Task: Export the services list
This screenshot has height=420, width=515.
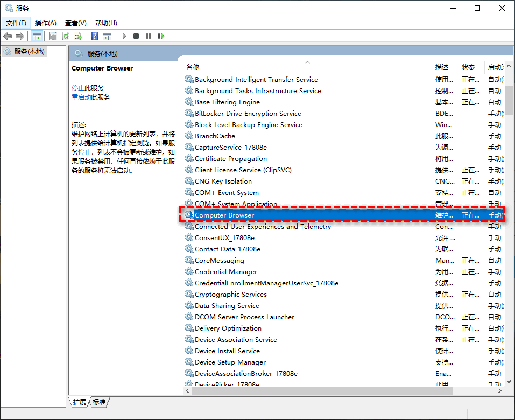Action: click(x=79, y=36)
